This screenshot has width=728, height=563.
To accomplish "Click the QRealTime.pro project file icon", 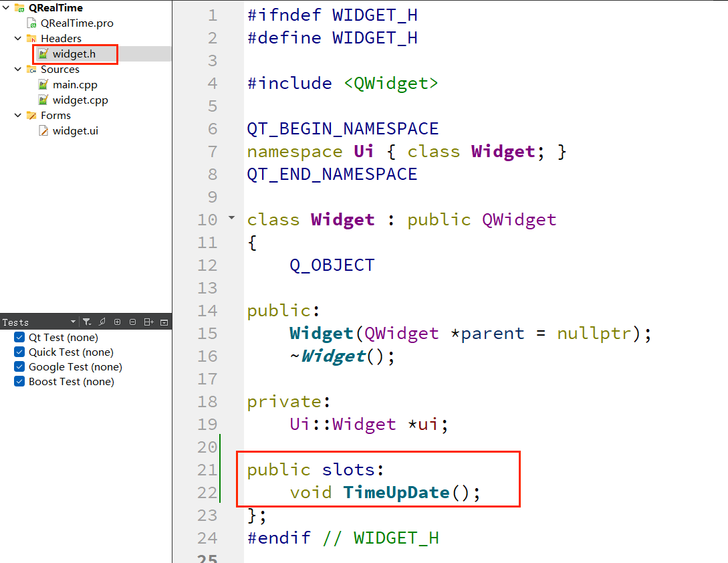I will coord(31,23).
